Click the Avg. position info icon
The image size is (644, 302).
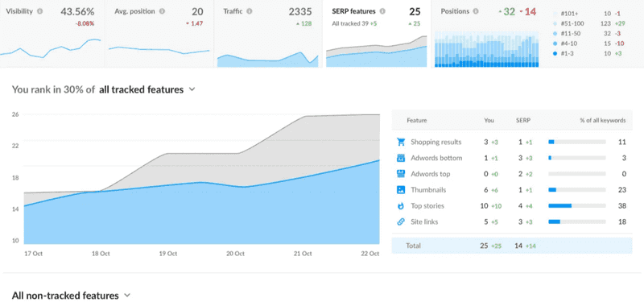click(x=162, y=11)
